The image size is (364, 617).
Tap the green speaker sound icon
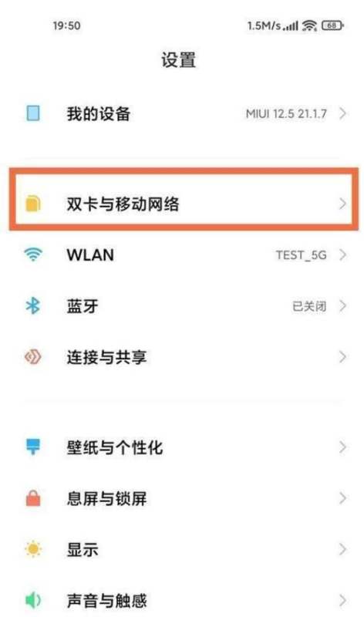click(33, 600)
